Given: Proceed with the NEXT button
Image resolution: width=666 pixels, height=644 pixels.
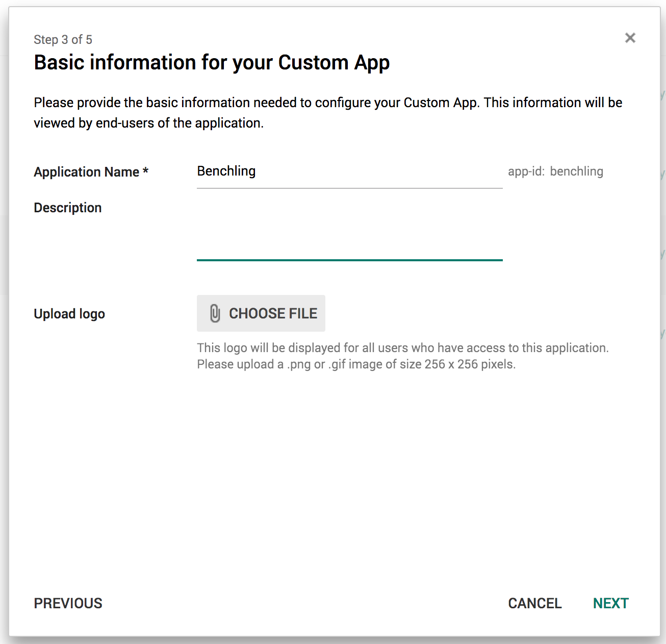Looking at the screenshot, I should coord(610,603).
